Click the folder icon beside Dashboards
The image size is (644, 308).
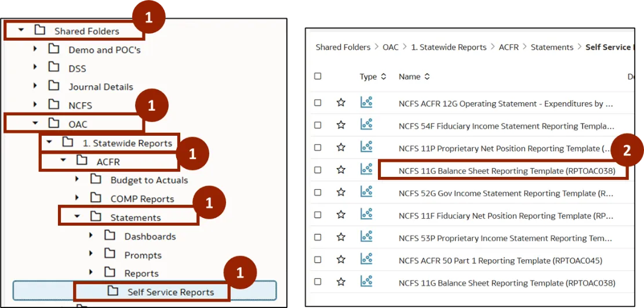point(110,235)
